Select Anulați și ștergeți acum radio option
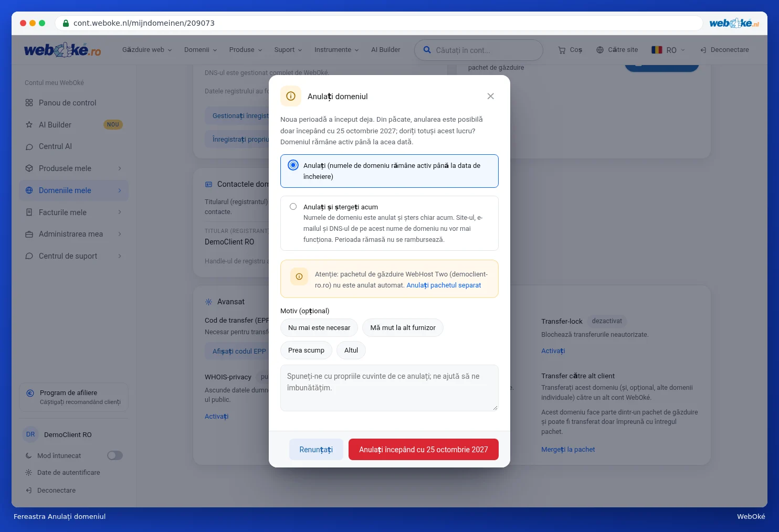This screenshot has width=779, height=532. 389,223
